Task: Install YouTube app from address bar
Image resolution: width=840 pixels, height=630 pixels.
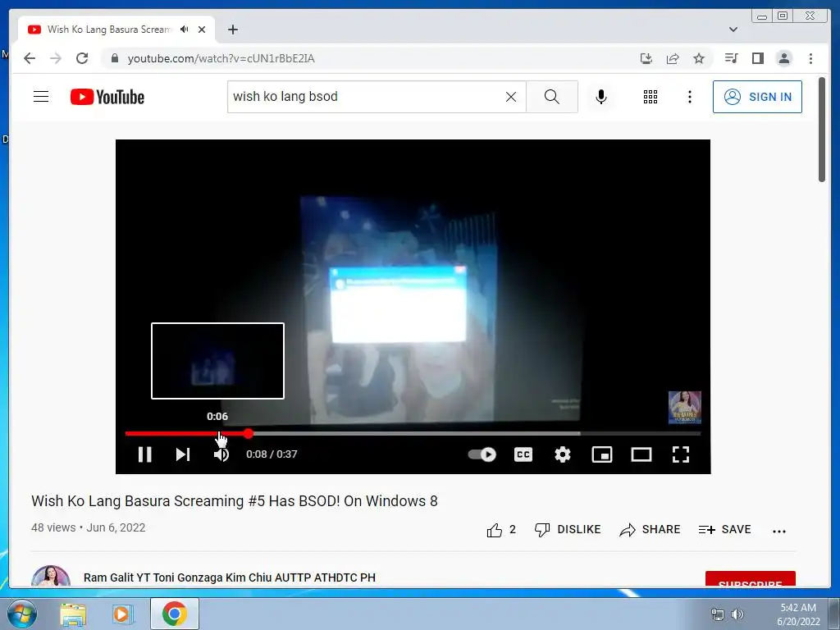Action: pyautogui.click(x=646, y=58)
